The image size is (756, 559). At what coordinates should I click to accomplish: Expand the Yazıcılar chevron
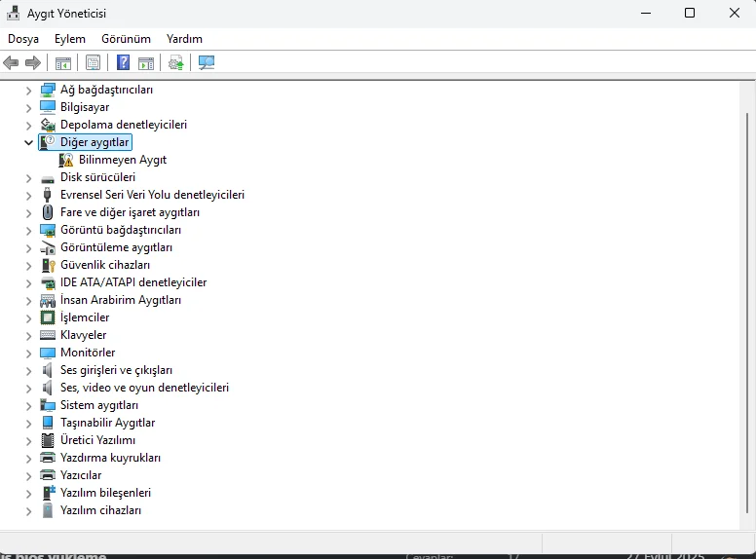(x=28, y=475)
